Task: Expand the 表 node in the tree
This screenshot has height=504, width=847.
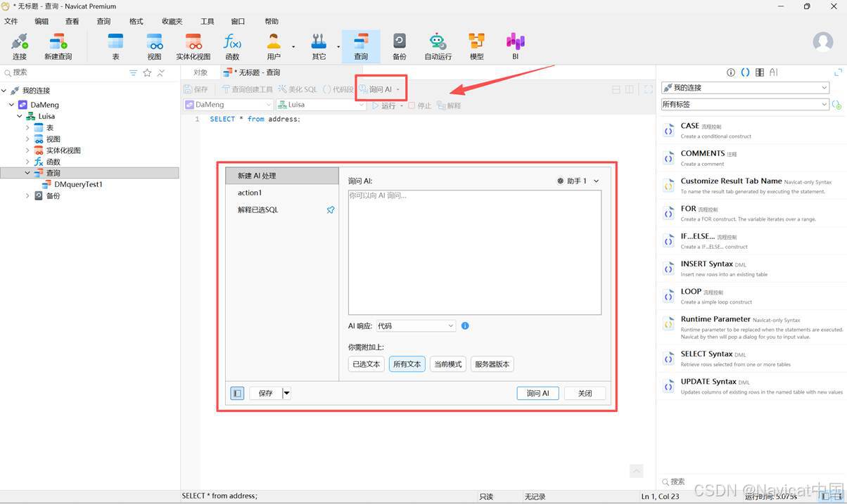Action: 28,128
